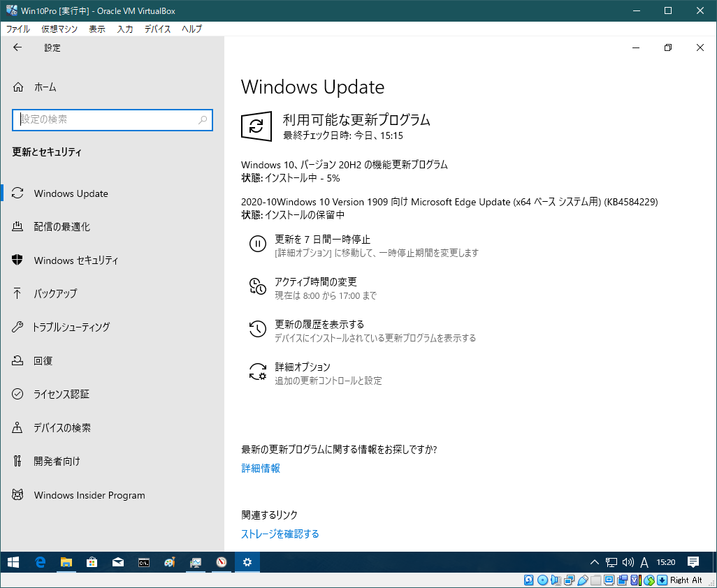Open the ヘルプ menu
This screenshot has height=588, width=717.
coord(191,29)
